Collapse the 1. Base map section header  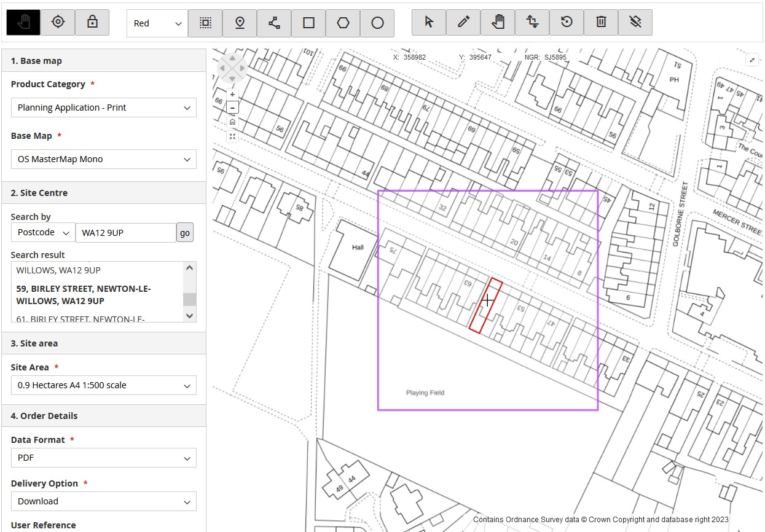(104, 61)
